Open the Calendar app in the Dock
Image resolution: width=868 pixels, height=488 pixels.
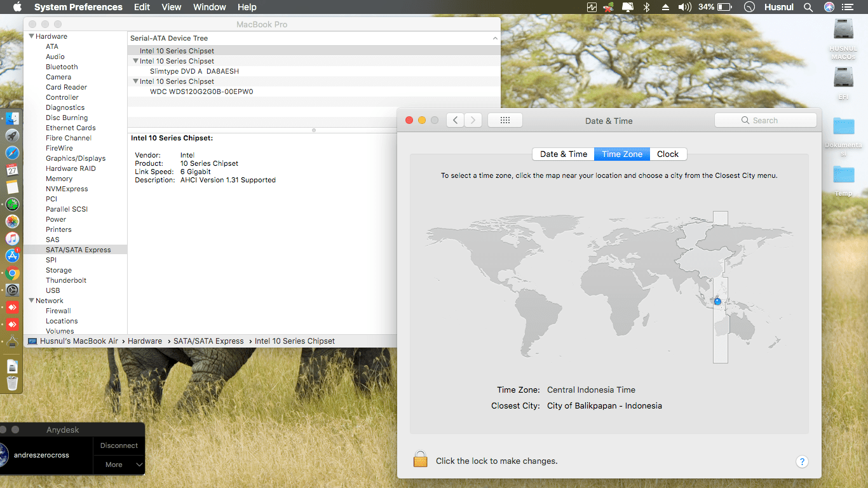(x=12, y=170)
